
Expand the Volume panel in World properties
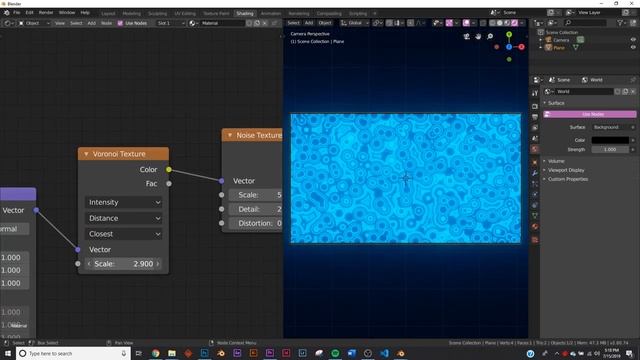coord(556,161)
